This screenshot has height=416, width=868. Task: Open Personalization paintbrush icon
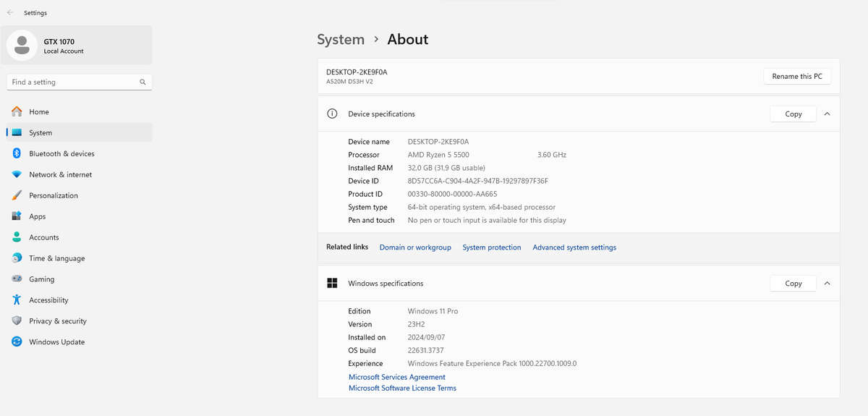[17, 195]
